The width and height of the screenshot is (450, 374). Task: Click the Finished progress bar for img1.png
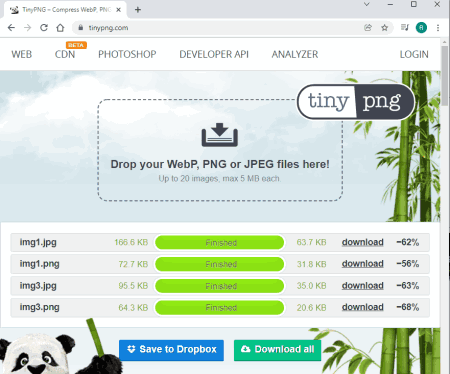pyautogui.click(x=220, y=264)
